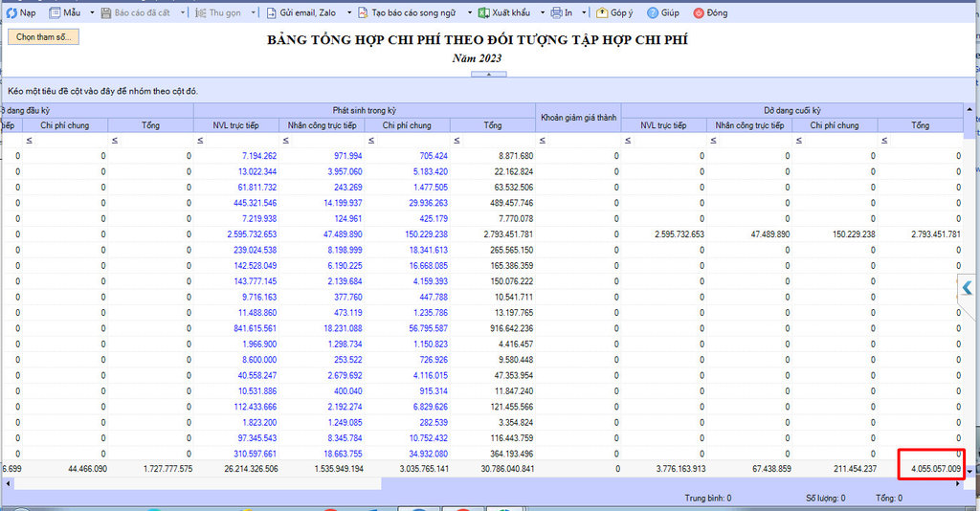980x511 pixels.
Task: Open dropdown arrow next to Xuất khẩu
Action: tap(542, 12)
